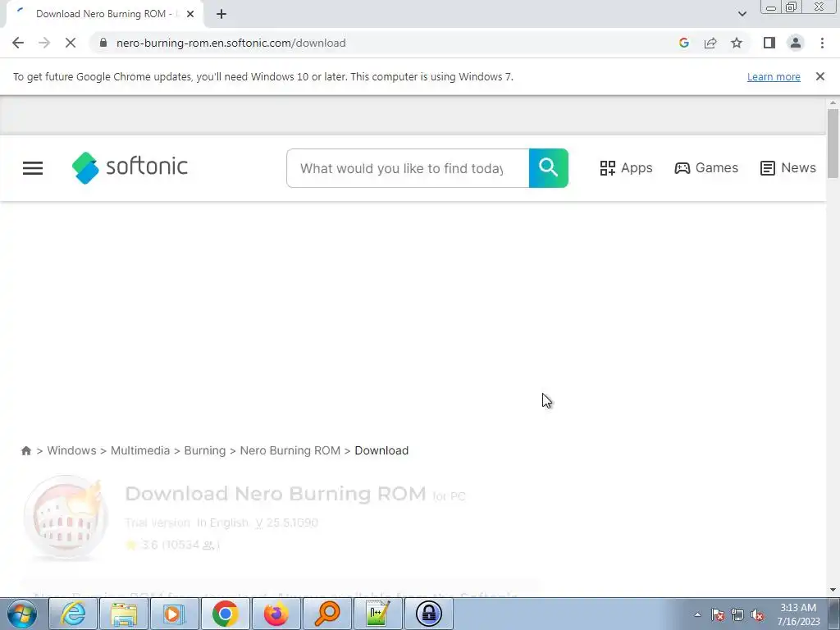This screenshot has width=840, height=630.
Task: View site information padlock icon
Action: point(103,43)
